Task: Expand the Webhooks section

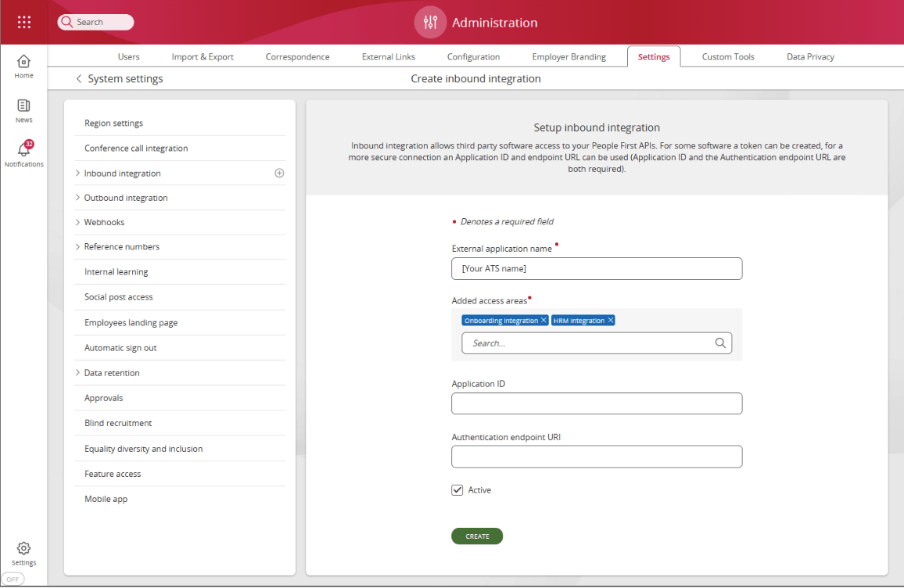Action: (x=78, y=222)
